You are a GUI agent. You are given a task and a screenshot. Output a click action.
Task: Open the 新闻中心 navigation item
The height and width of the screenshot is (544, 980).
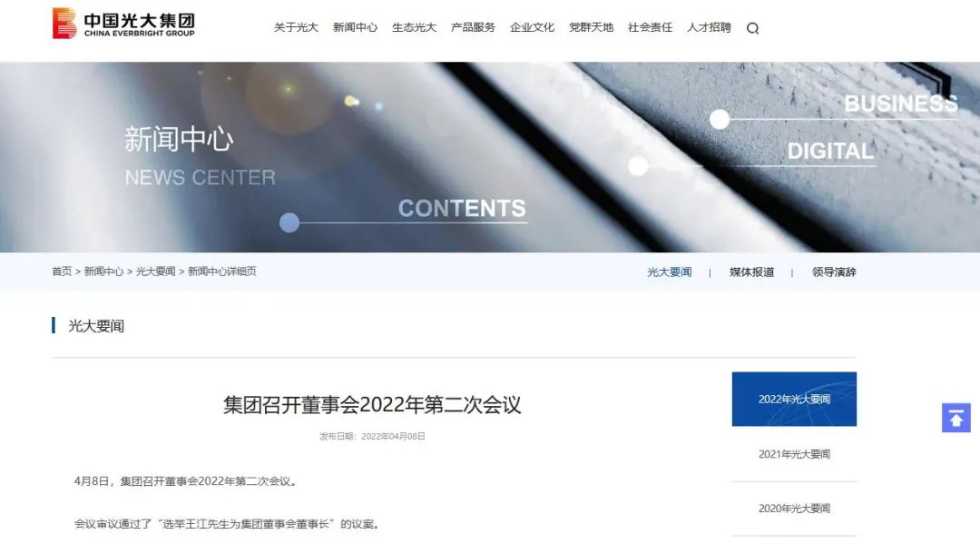[x=355, y=27]
